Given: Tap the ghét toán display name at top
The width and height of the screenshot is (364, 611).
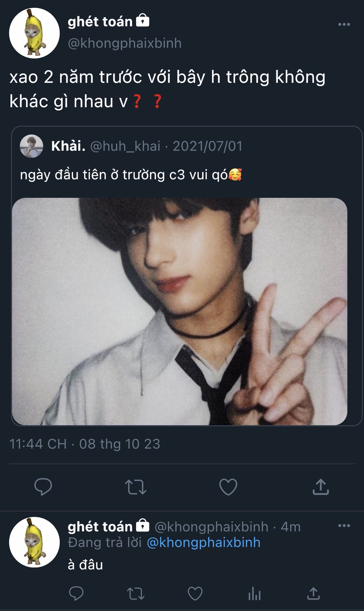Looking at the screenshot, I should pyautogui.click(x=100, y=22).
